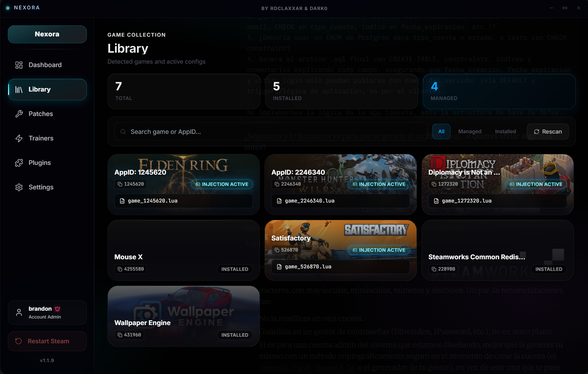Click file icon beside game_1272320.lua
Screen dimensions: 588x374
(x=436, y=201)
